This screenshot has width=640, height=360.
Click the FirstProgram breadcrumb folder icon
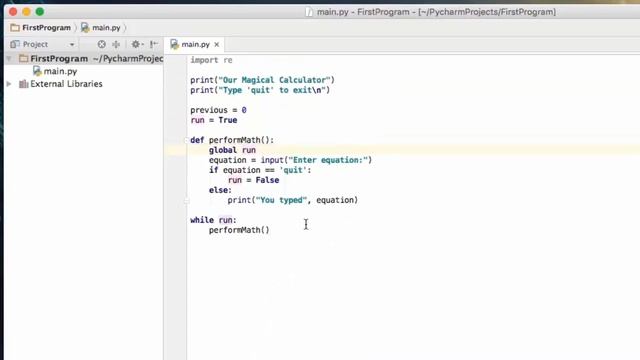15,28
